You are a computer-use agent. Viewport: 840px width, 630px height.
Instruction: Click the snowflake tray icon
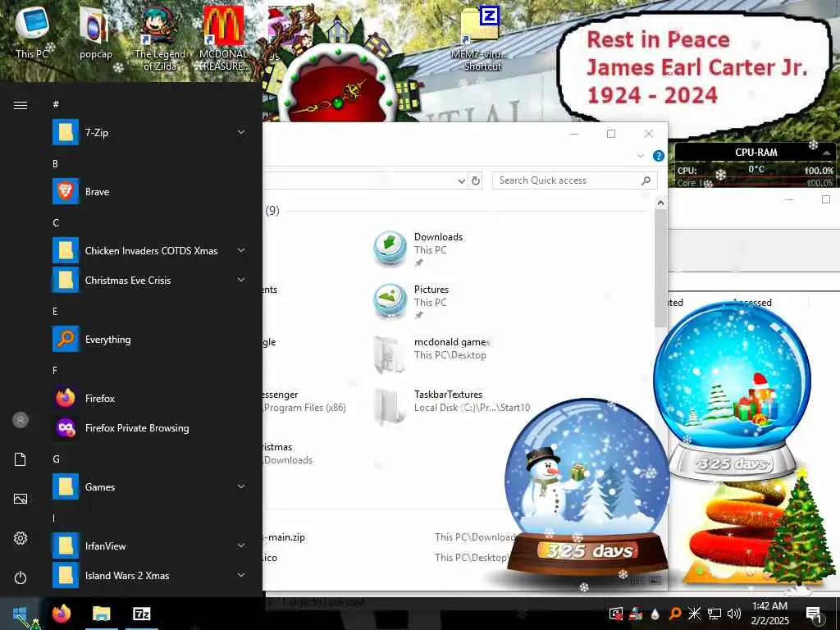(694, 614)
